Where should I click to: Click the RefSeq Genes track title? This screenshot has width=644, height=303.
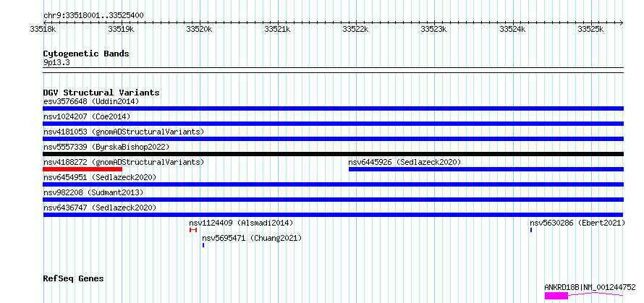74,279
